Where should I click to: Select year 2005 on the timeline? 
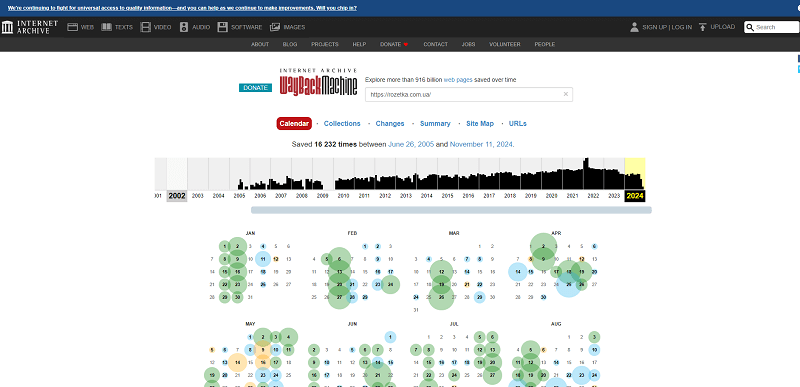[x=239, y=196]
